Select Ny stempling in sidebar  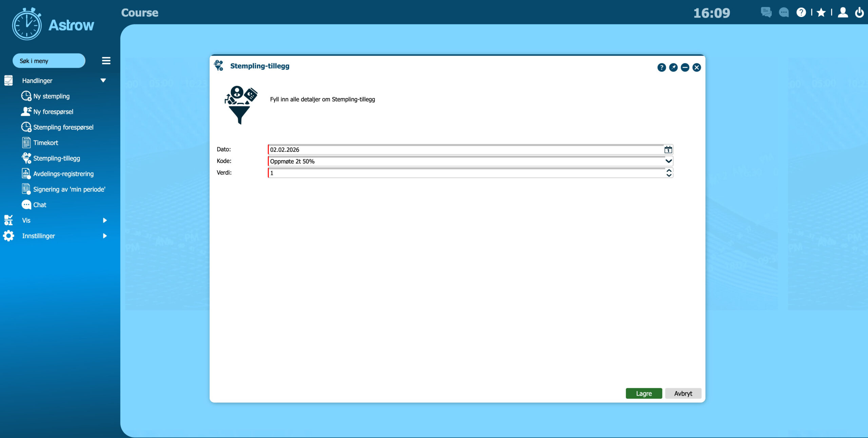click(51, 96)
